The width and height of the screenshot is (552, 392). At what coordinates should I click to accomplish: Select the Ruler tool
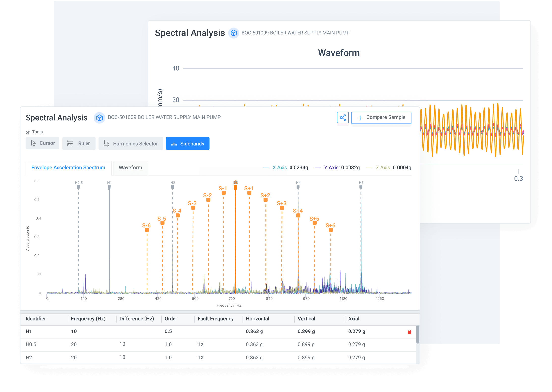(x=79, y=143)
